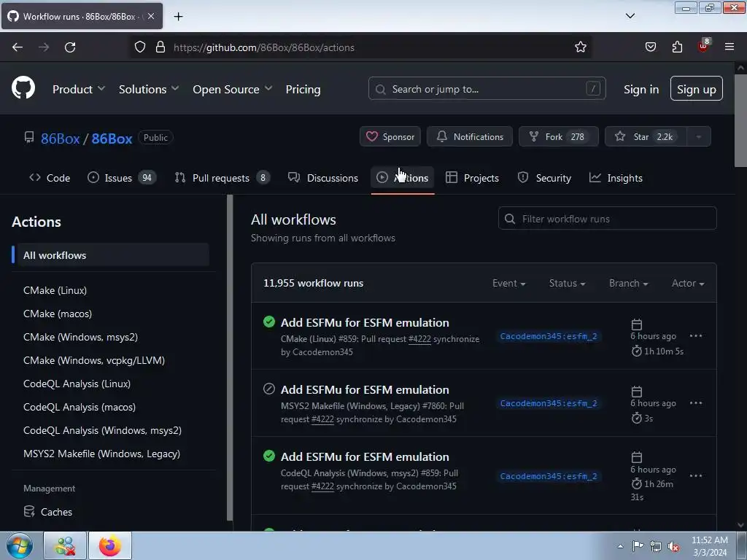Select the CodeQL Analysis (Linux) workflow
747x560 pixels.
point(77,384)
